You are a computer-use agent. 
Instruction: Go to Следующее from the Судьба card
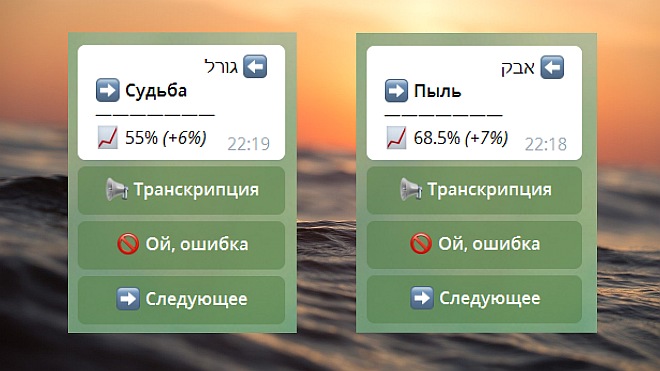tap(181, 300)
